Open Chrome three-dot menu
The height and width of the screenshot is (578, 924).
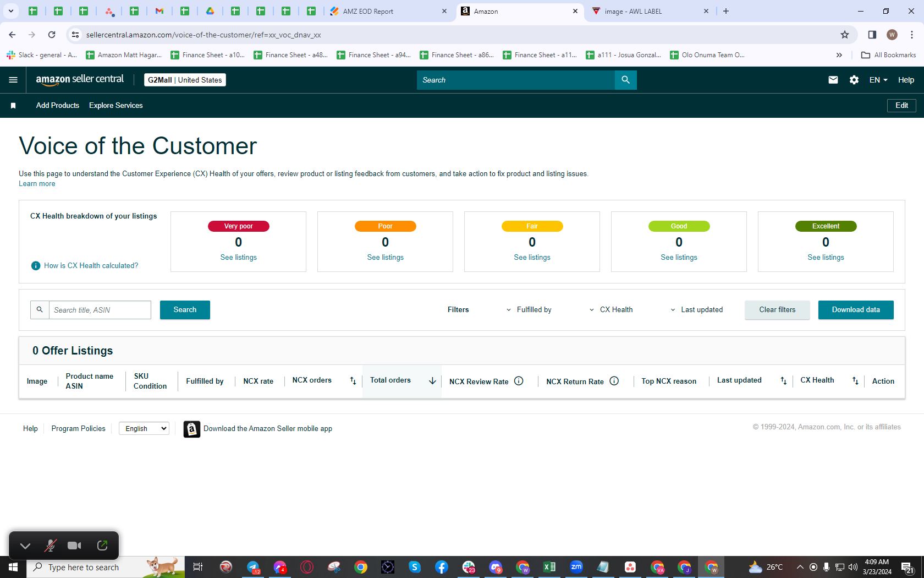point(912,35)
